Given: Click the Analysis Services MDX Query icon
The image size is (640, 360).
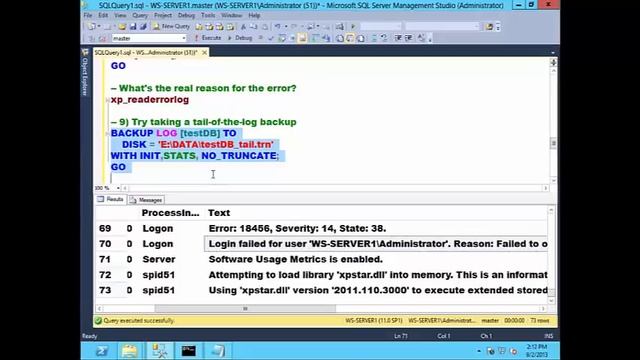Looking at the screenshot, I should pos(209,27).
